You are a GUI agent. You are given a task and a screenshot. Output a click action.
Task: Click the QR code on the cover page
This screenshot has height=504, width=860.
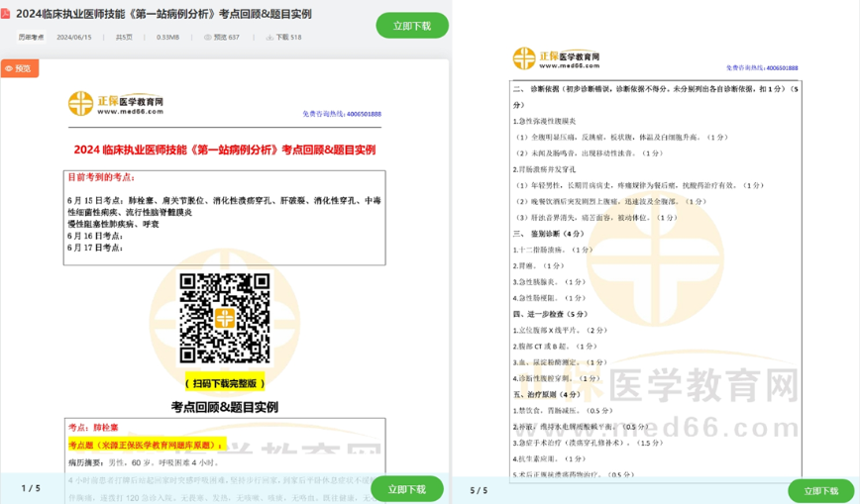point(224,319)
